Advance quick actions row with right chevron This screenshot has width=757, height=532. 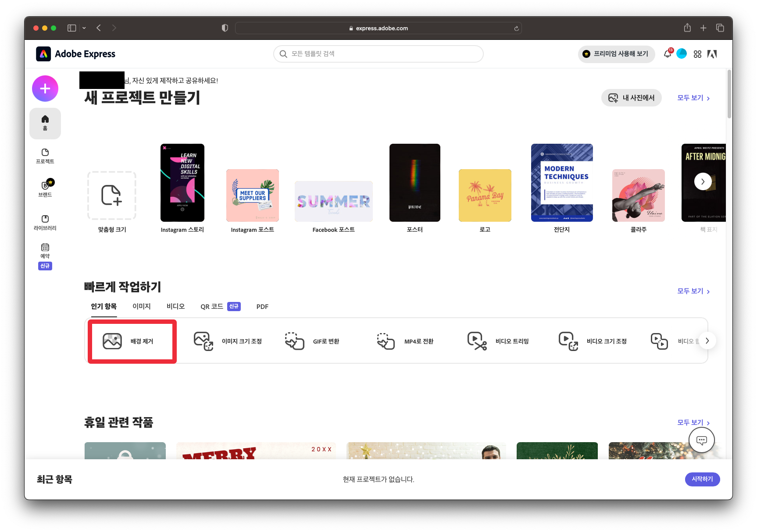pos(707,341)
